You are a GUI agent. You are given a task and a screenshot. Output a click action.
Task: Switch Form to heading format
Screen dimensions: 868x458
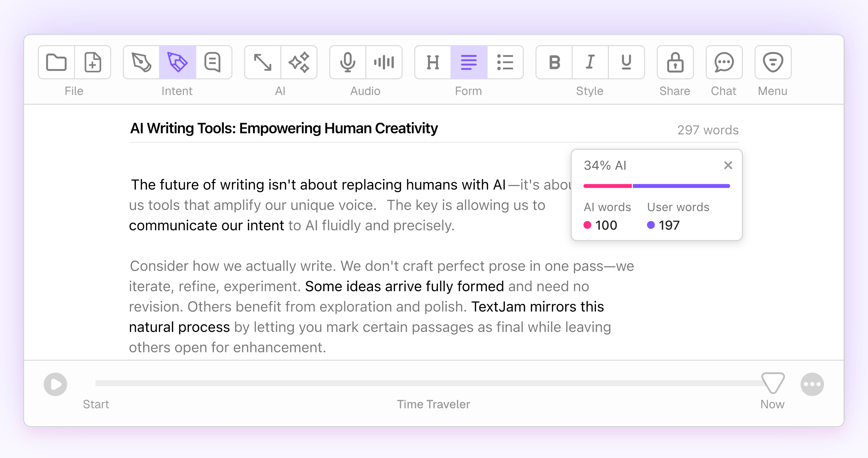click(x=433, y=62)
